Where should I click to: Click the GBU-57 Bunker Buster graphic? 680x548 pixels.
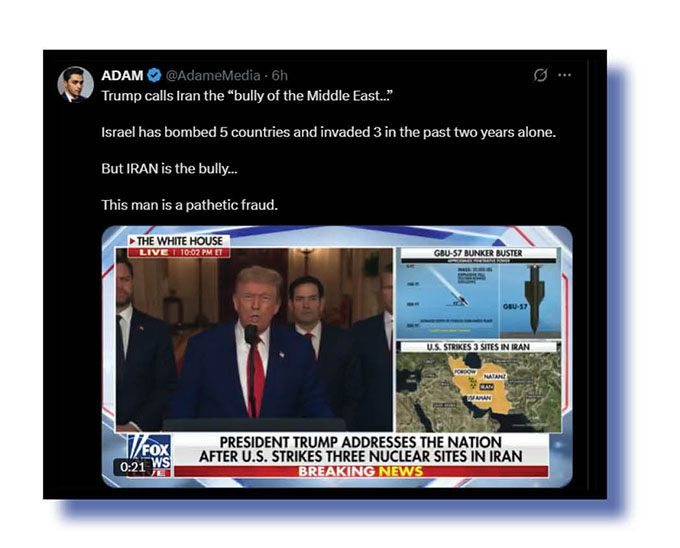tap(478, 293)
